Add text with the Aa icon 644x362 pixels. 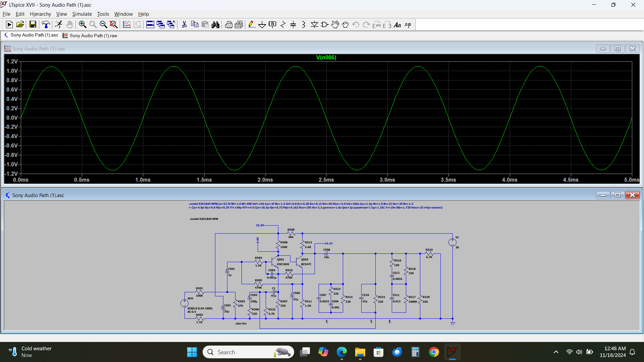point(397,24)
